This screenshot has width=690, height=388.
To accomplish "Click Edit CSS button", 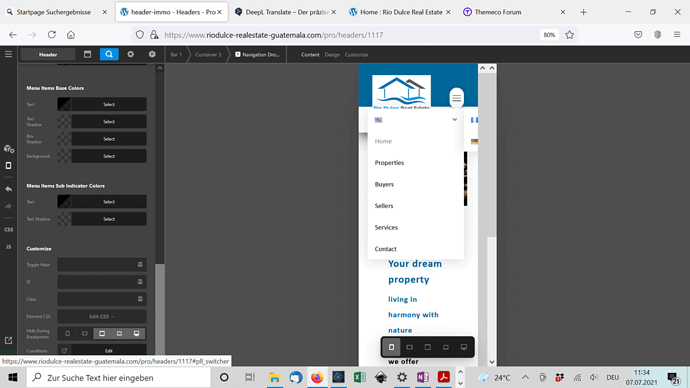I will coord(102,316).
